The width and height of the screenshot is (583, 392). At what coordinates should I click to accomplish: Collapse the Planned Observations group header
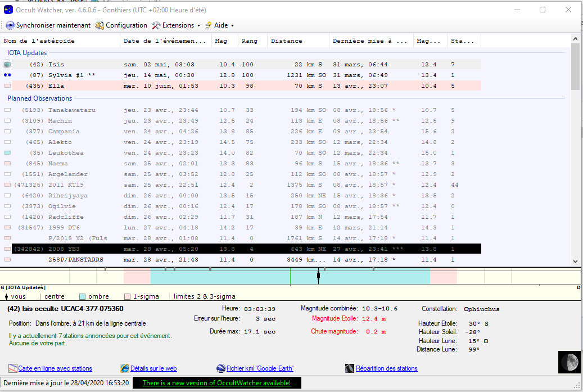39,98
